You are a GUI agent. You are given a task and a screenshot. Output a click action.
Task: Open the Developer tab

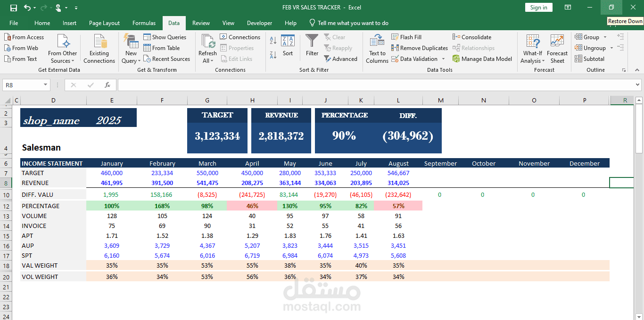click(x=259, y=23)
